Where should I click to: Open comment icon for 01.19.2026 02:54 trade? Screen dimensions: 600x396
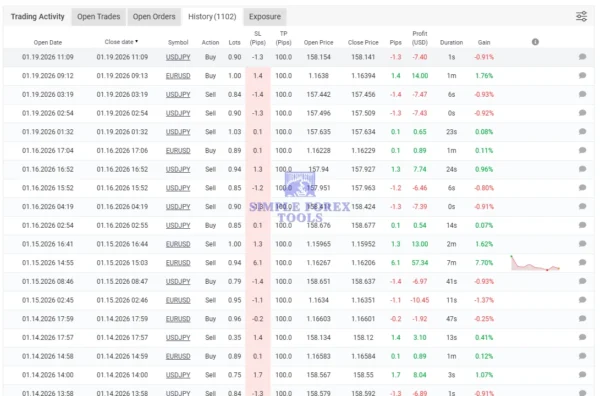coord(582,113)
